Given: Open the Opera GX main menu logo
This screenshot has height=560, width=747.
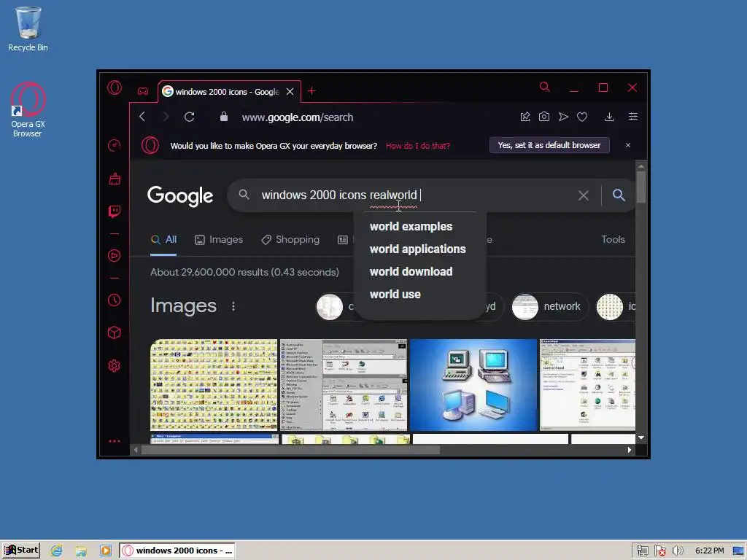Looking at the screenshot, I should pyautogui.click(x=115, y=87).
